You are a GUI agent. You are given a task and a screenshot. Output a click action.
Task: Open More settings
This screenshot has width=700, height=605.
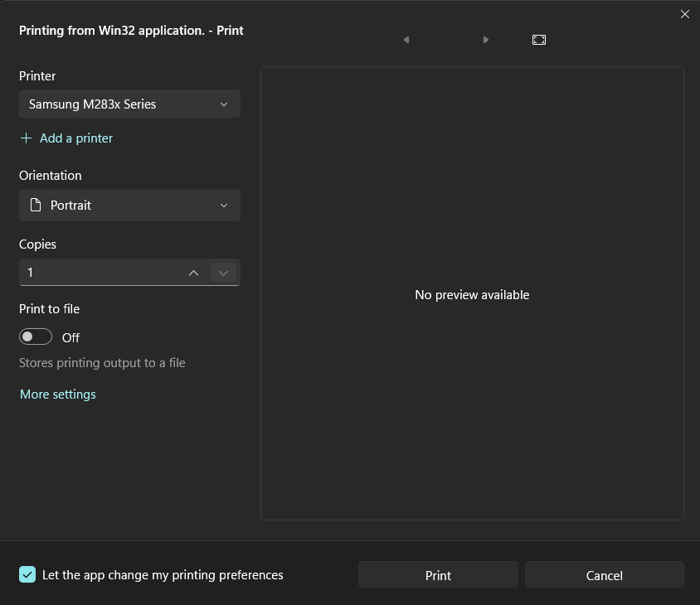tap(58, 394)
